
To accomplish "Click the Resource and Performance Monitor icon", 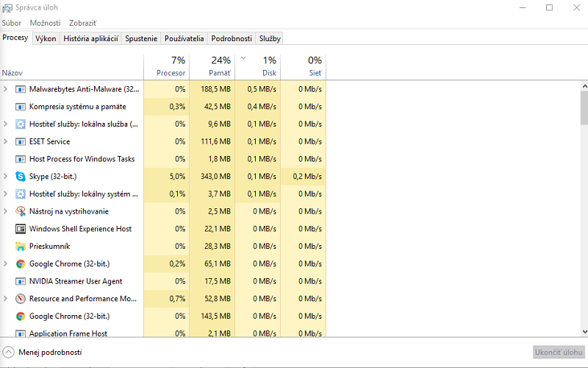I will [x=21, y=299].
